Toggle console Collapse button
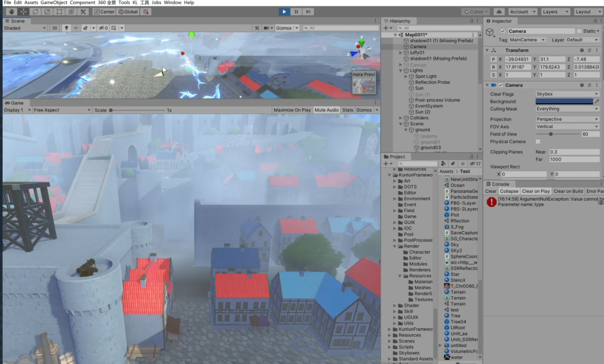The width and height of the screenshot is (604, 364). (x=509, y=191)
